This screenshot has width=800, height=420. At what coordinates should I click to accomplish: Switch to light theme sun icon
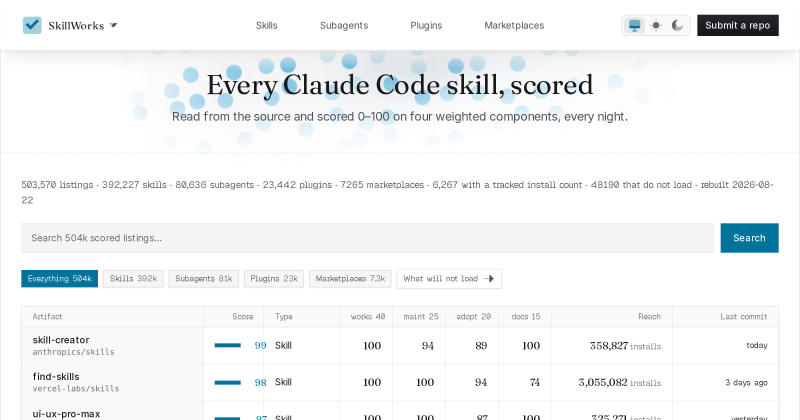656,26
